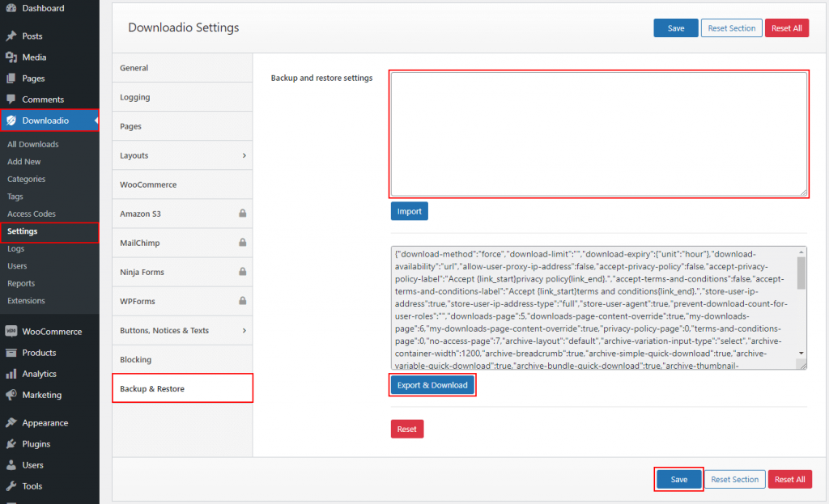
Task: Click the Downloadio plugin icon
Action: pos(11,121)
